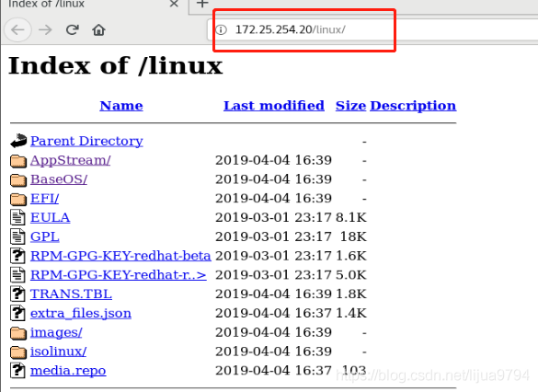Open the isolinux/ directory link
The image size is (538, 392).
58,352
